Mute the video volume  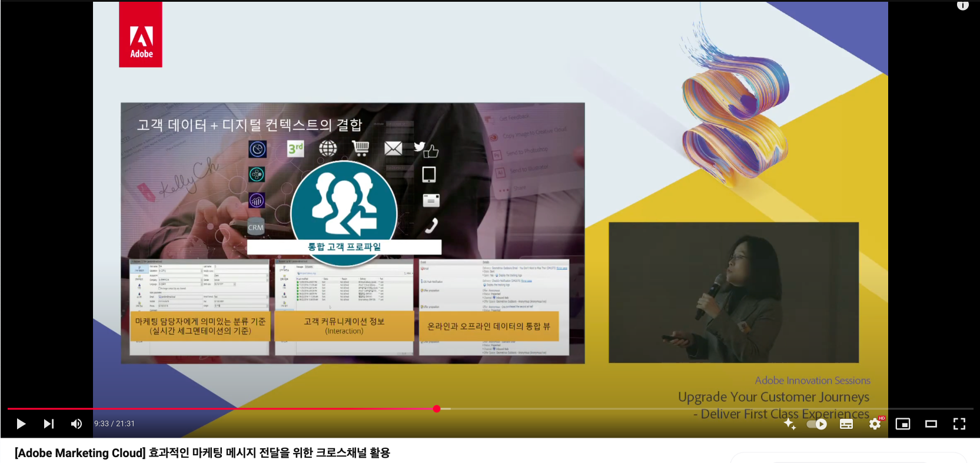pyautogui.click(x=77, y=424)
